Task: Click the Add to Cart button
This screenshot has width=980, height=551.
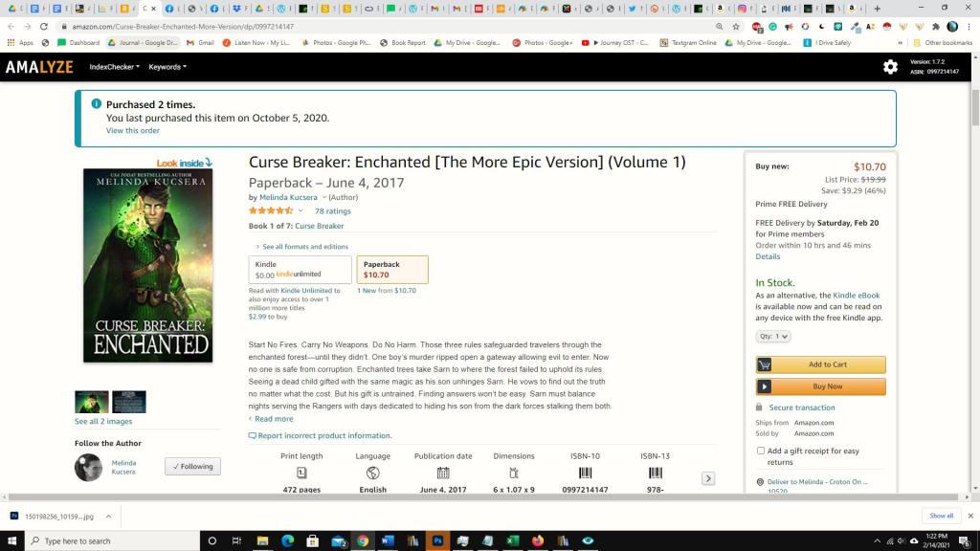Action: tap(820, 364)
